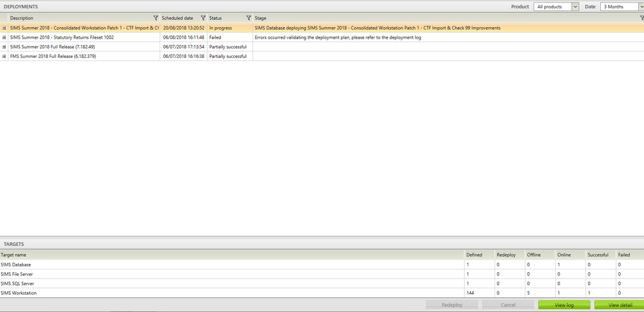The image size is (644, 312).
Task: Click the Defined value 144 for SIMS Workstation
Action: click(x=470, y=293)
